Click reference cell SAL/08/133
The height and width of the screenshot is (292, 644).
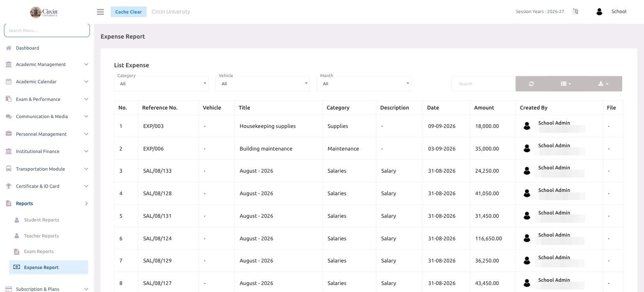pos(157,171)
